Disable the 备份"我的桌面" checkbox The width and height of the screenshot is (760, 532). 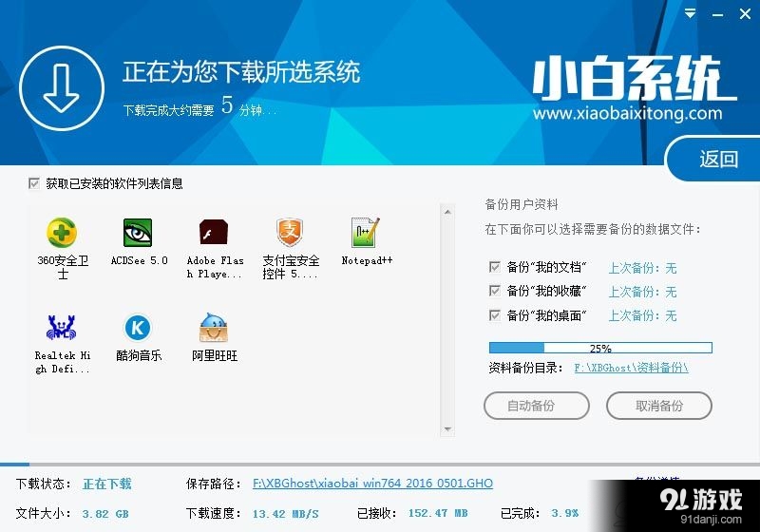(495, 315)
